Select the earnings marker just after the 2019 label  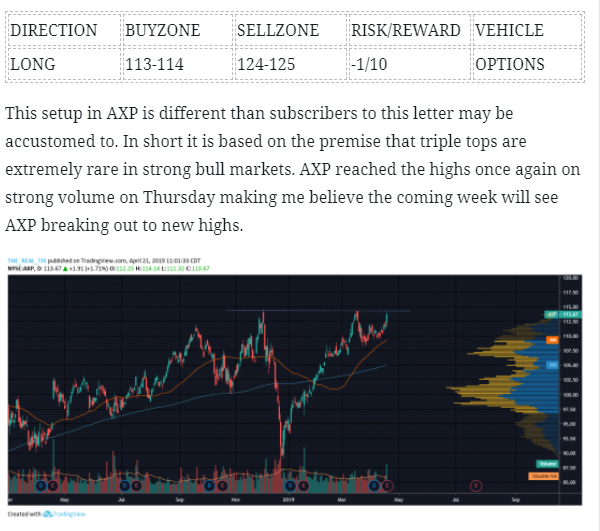pyautogui.click(x=303, y=486)
